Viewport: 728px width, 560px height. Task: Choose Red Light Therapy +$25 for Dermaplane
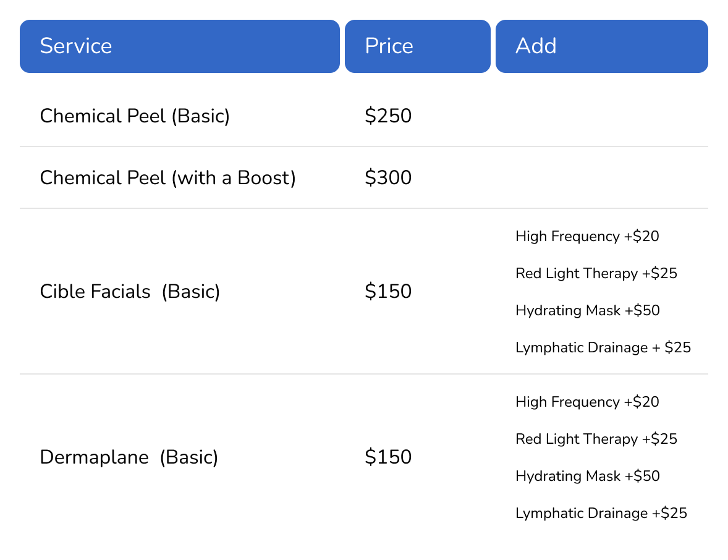click(x=596, y=439)
